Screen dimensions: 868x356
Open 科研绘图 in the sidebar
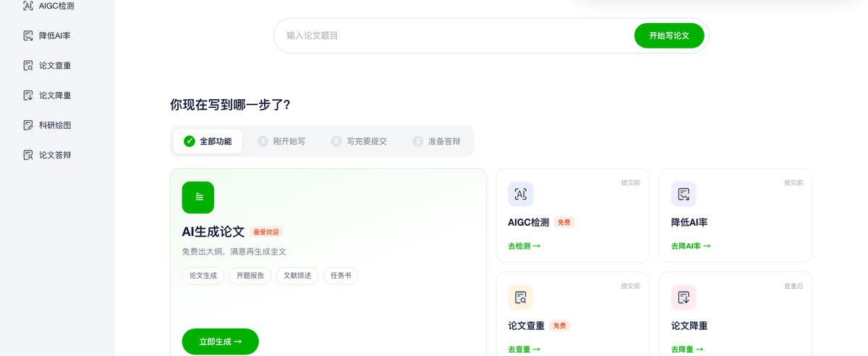pos(56,124)
